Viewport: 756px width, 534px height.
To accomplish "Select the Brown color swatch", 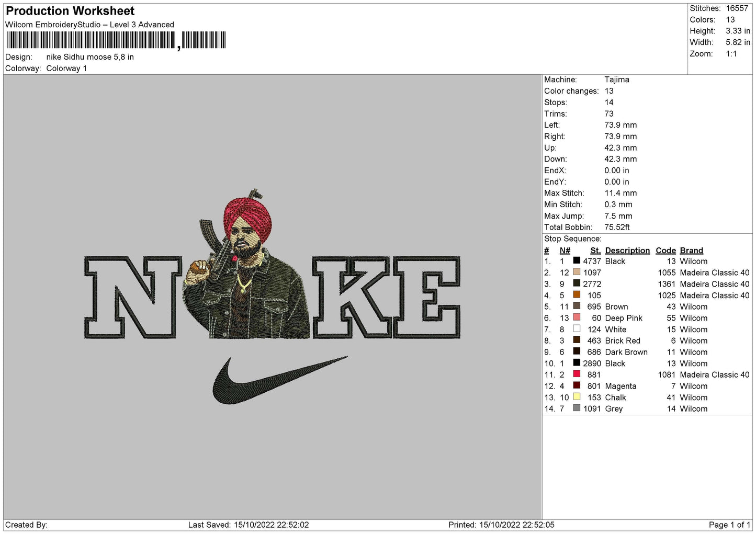I will pos(577,306).
